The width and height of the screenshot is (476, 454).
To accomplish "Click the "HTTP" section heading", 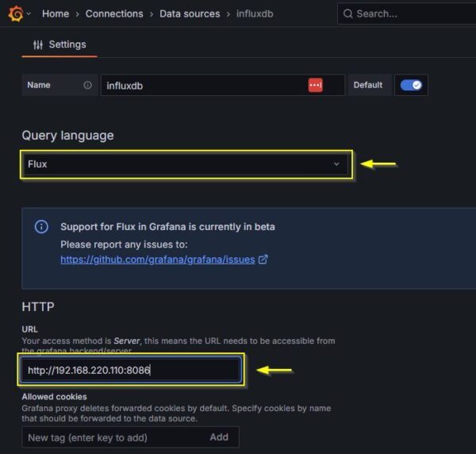I will pos(38,306).
